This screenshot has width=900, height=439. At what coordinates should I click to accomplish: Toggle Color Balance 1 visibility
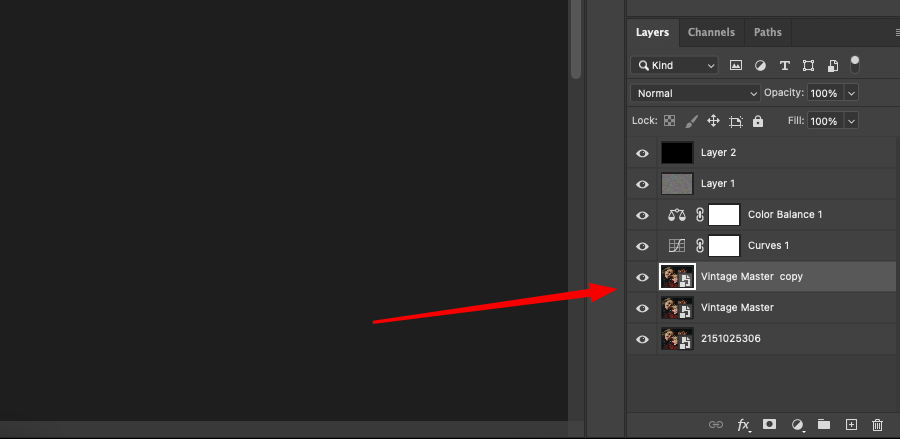[642, 215]
